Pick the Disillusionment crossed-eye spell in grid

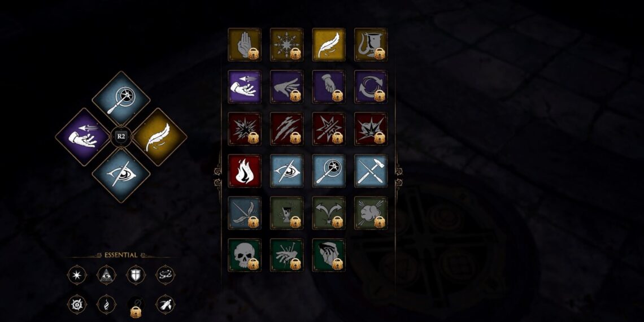[x=286, y=171]
